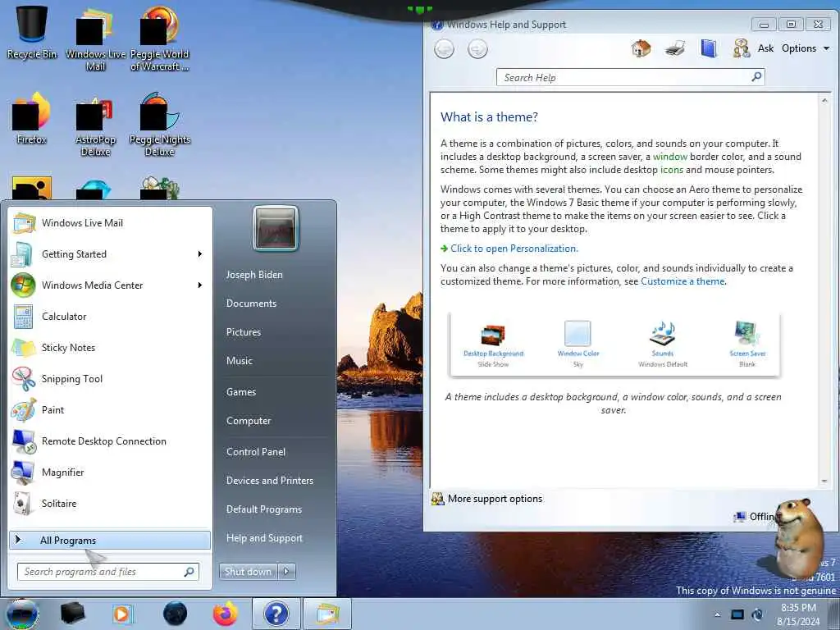840x630 pixels.
Task: Expand the Windows Media Center submenu arrow
Action: click(200, 285)
